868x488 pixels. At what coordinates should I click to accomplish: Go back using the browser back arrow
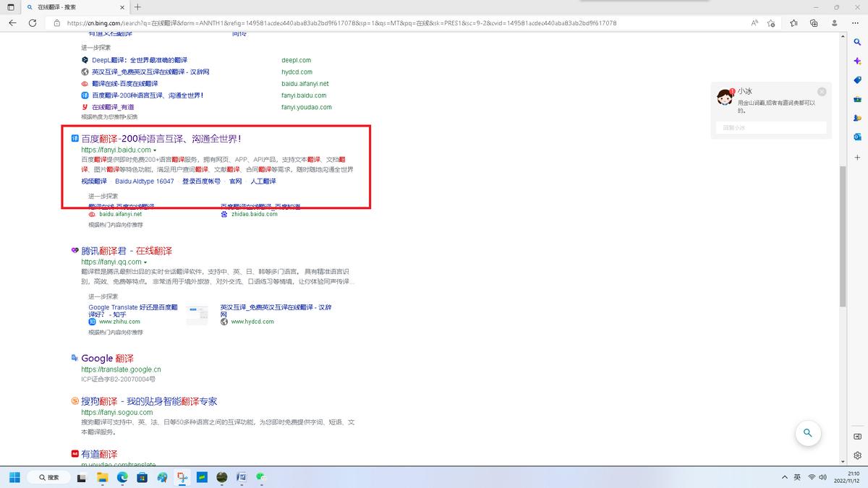coord(12,23)
